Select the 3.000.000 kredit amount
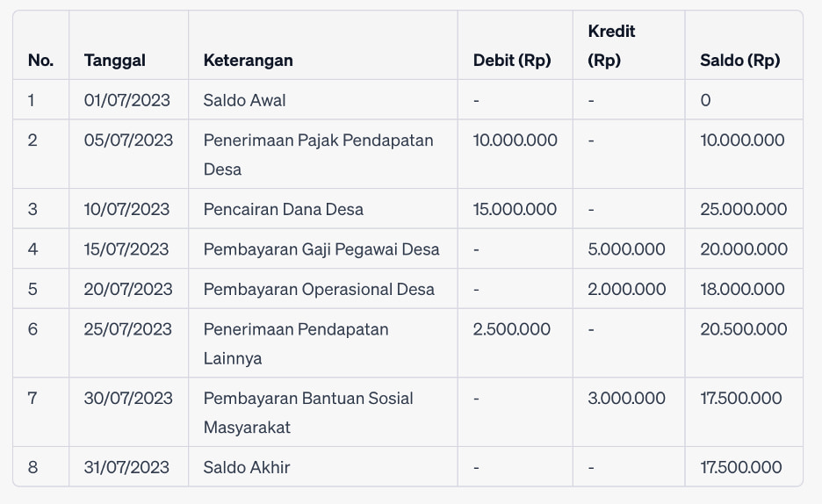Screen dimensions: 822x504 point(626,398)
